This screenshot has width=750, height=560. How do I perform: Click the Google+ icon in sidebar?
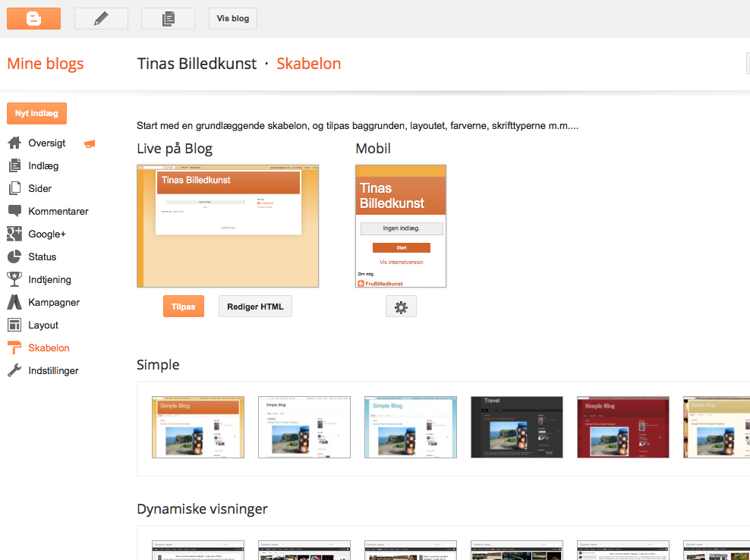pos(14,234)
